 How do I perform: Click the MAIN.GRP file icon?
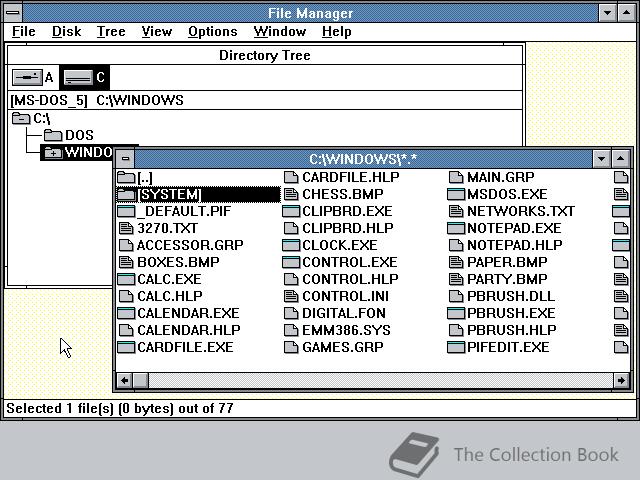click(x=456, y=177)
